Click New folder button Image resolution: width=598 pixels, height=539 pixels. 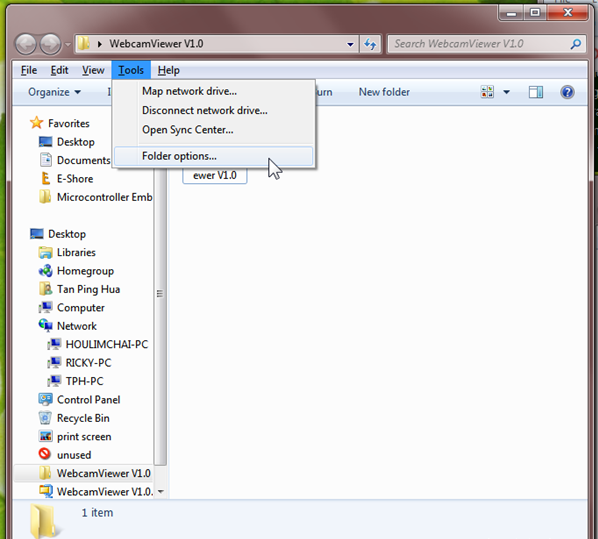tap(384, 92)
